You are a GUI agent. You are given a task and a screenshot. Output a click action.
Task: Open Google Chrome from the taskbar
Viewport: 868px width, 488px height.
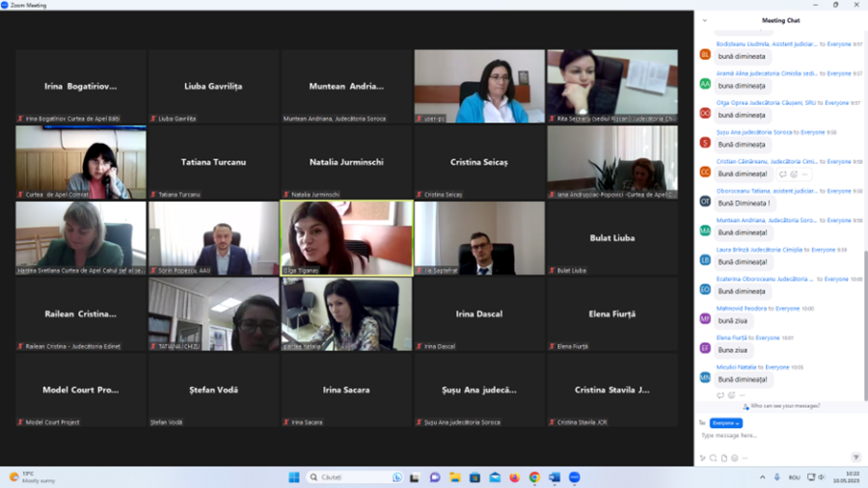(x=534, y=477)
